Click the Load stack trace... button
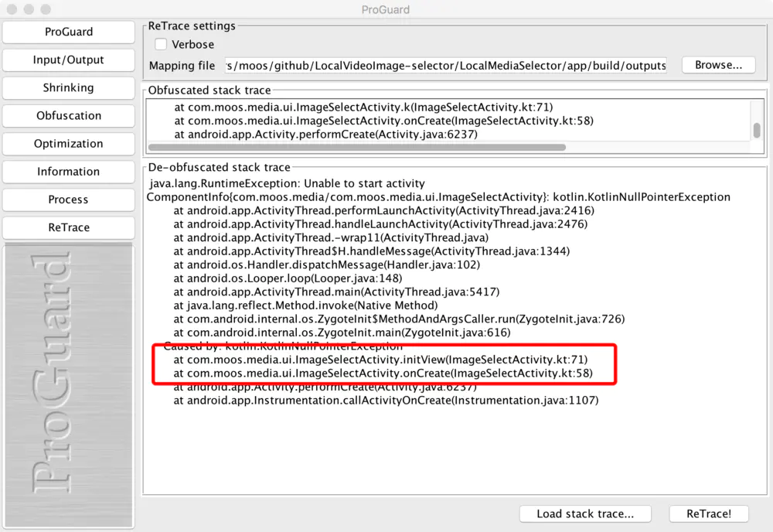The height and width of the screenshot is (532, 773). tap(585, 513)
